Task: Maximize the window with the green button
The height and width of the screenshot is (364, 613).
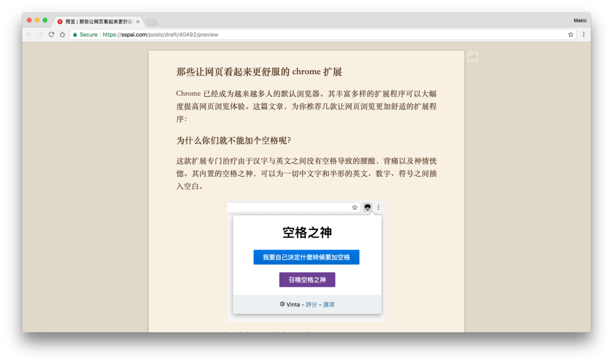Action: [45, 20]
